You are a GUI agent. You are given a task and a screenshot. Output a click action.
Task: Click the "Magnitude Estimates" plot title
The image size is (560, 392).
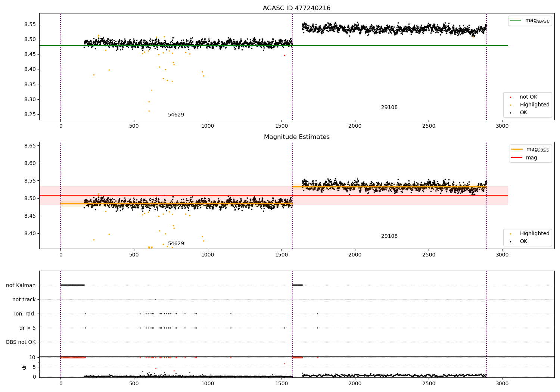(296, 137)
